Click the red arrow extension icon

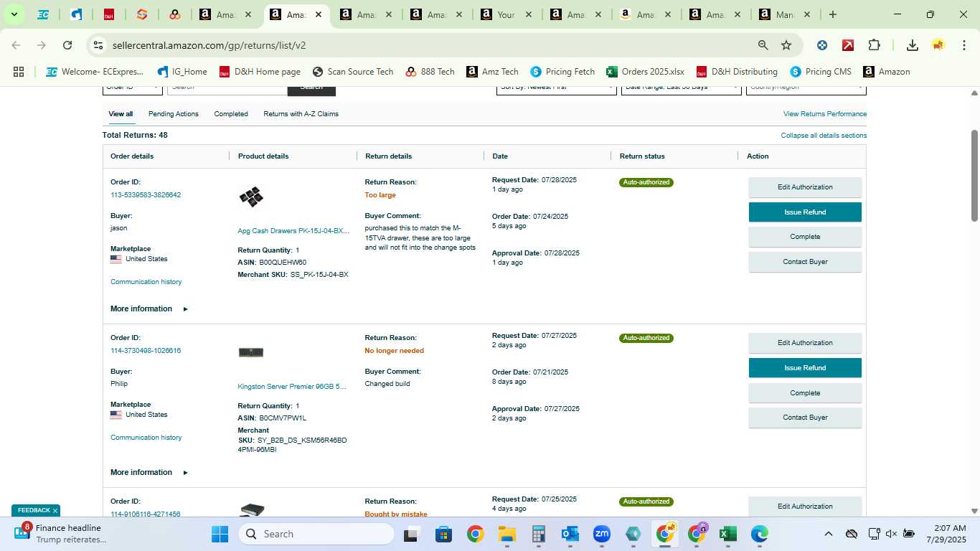point(848,45)
